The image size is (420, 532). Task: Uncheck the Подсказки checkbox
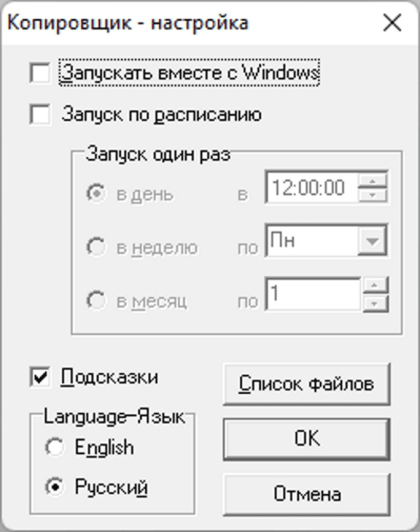pyautogui.click(x=40, y=377)
